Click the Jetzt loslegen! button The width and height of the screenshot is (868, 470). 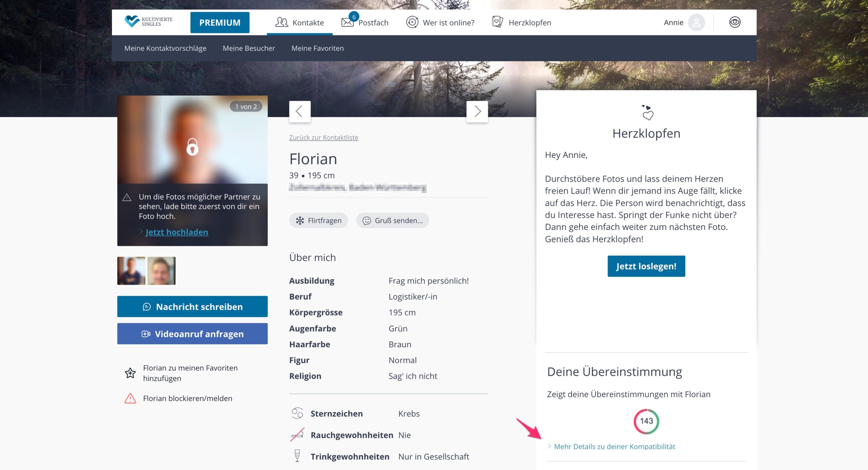point(646,266)
